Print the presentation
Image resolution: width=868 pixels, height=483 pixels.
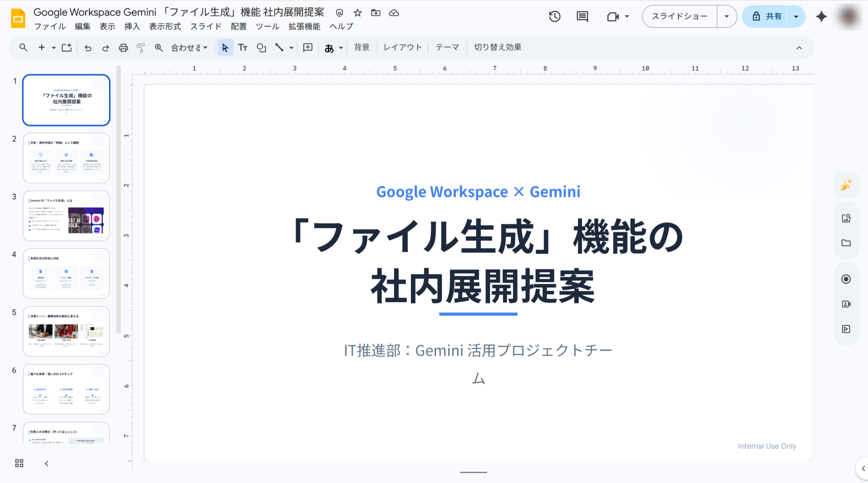click(124, 48)
